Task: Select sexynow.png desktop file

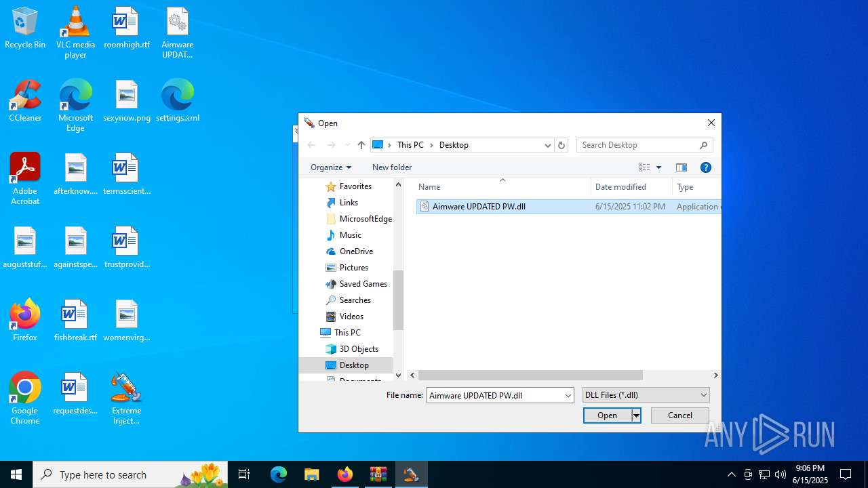Action: (x=126, y=102)
